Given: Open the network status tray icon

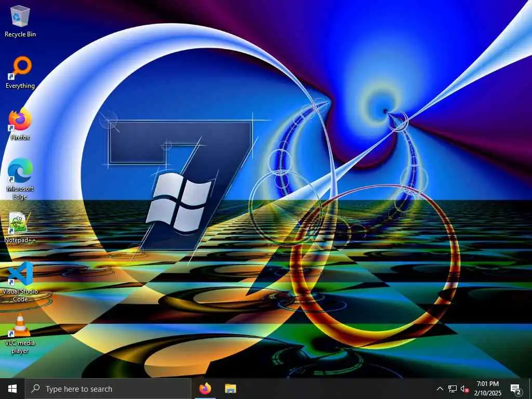Looking at the screenshot, I should [452, 389].
